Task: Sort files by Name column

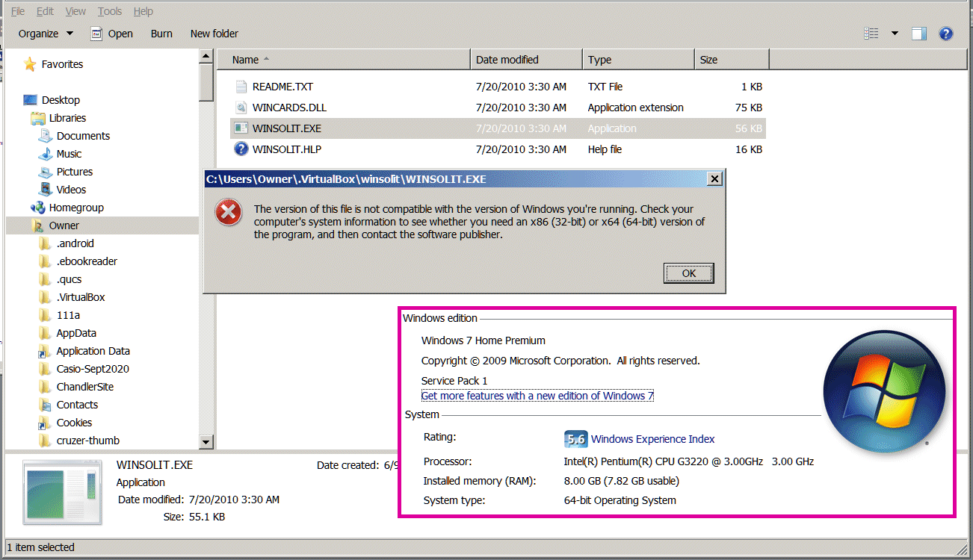Action: click(x=344, y=60)
